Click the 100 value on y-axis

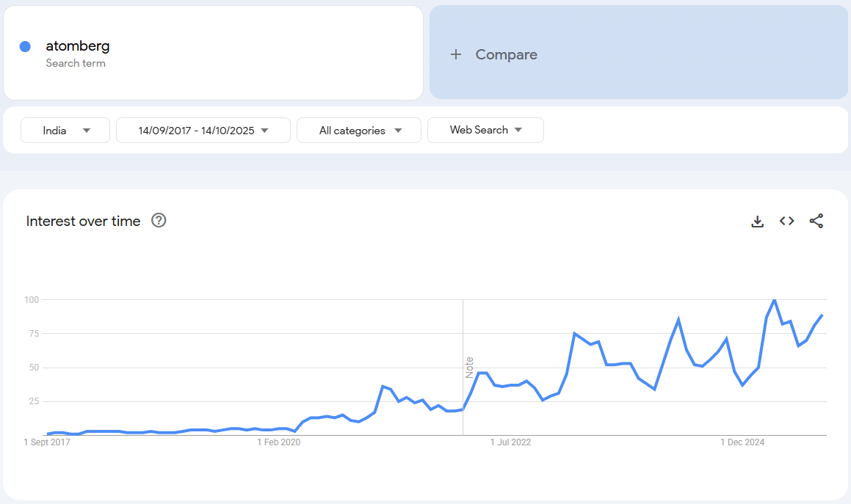pyautogui.click(x=32, y=300)
